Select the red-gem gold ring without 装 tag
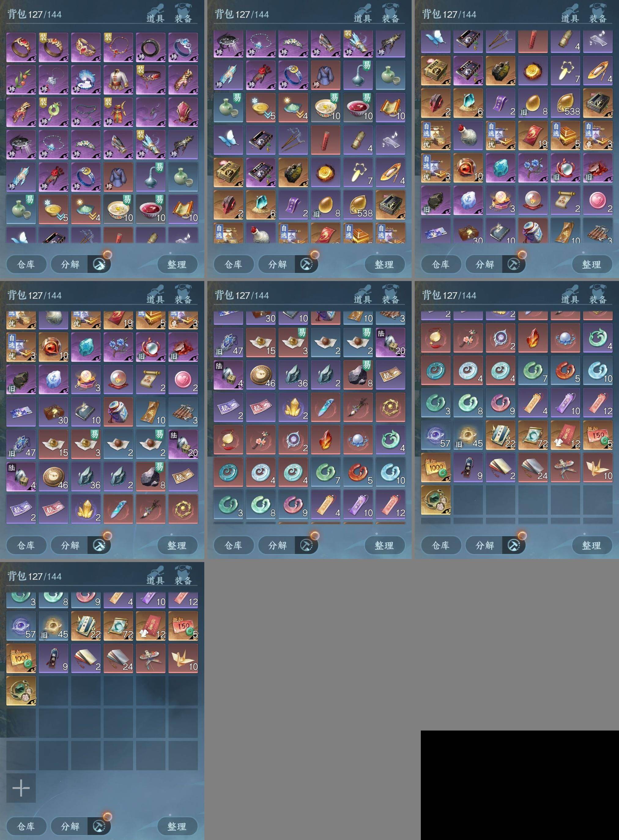This screenshot has width=619, height=840. coord(21,47)
